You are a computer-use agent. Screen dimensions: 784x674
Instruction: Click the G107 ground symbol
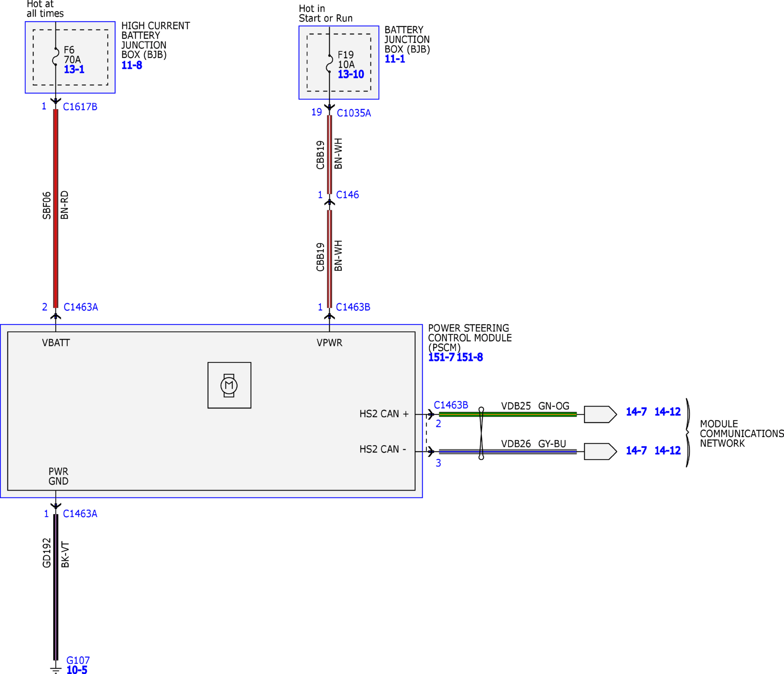point(56,669)
